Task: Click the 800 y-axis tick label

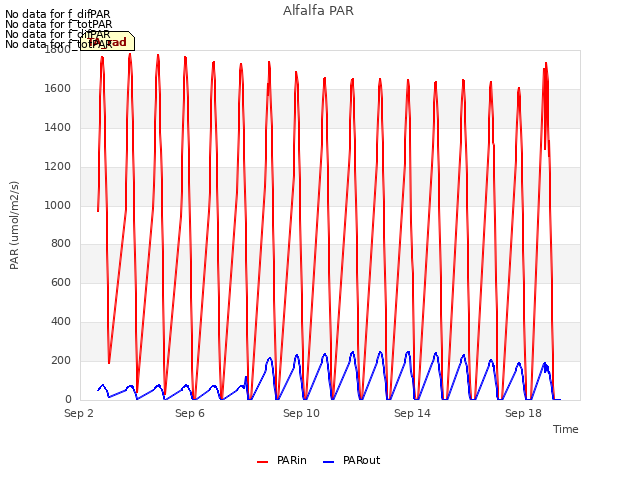Action: 61,244
